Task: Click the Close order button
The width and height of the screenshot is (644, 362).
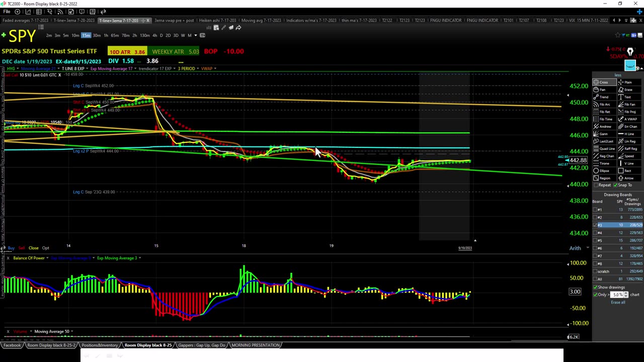Action: (x=33, y=248)
